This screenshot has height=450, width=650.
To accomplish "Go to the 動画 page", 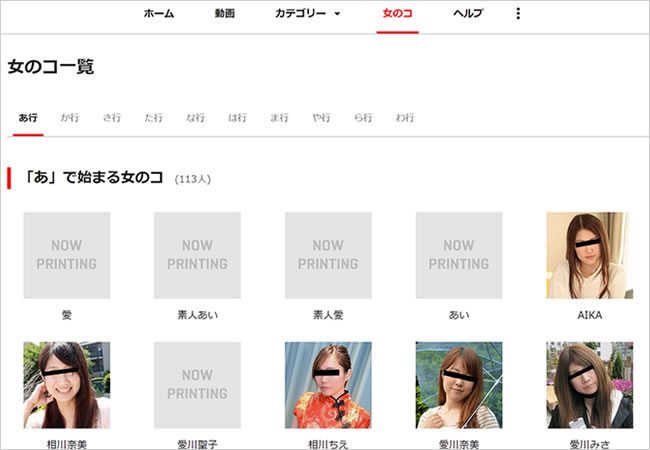I will 225,14.
